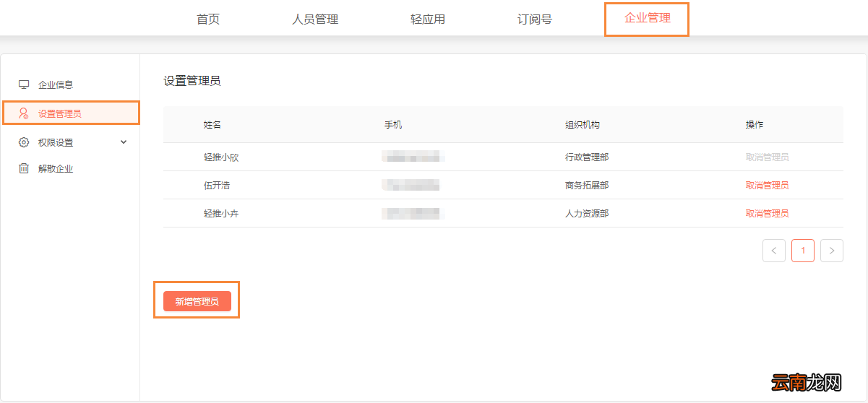Click the 组织机构 column header
Viewport: 868px width, 403px height.
click(583, 124)
